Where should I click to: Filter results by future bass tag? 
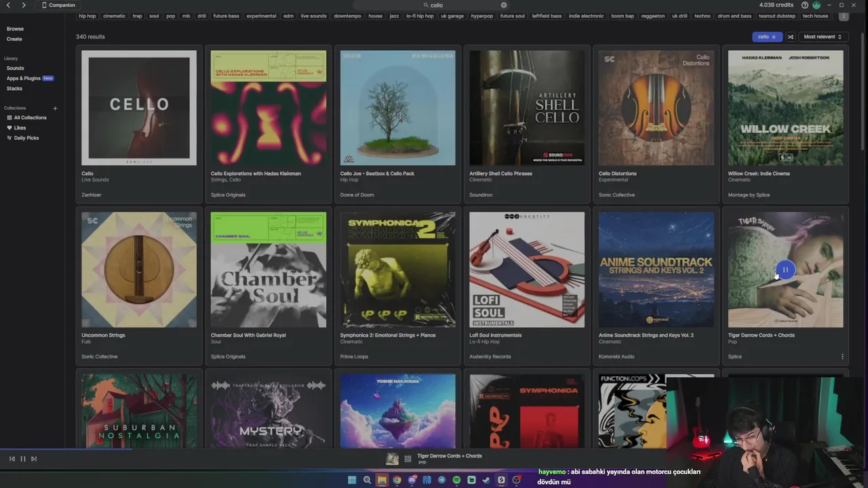(x=226, y=16)
